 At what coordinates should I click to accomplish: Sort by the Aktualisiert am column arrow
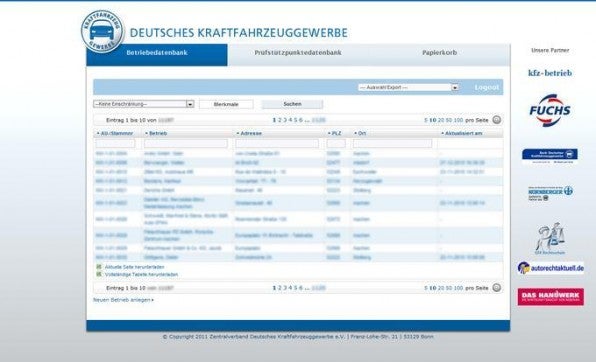[x=442, y=133]
